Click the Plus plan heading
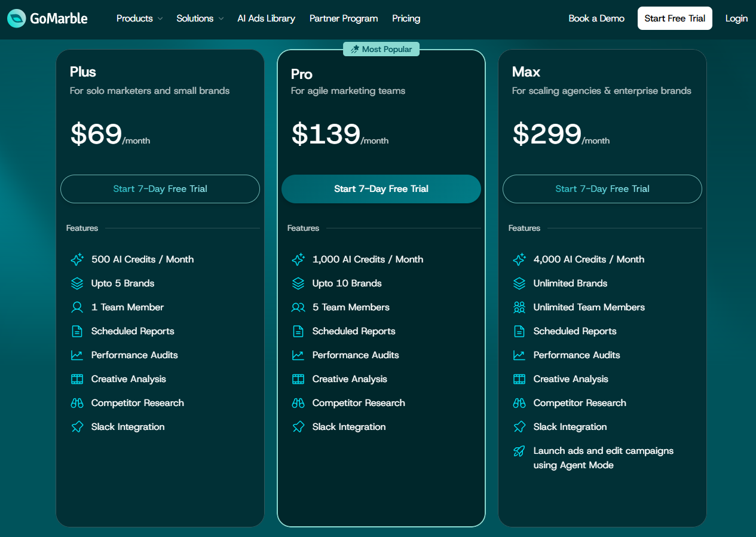The image size is (756, 537). coord(83,72)
